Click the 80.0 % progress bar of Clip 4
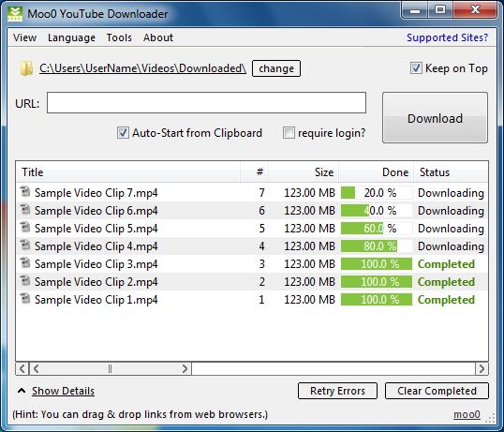Image resolution: width=504 pixels, height=432 pixels. tap(377, 246)
